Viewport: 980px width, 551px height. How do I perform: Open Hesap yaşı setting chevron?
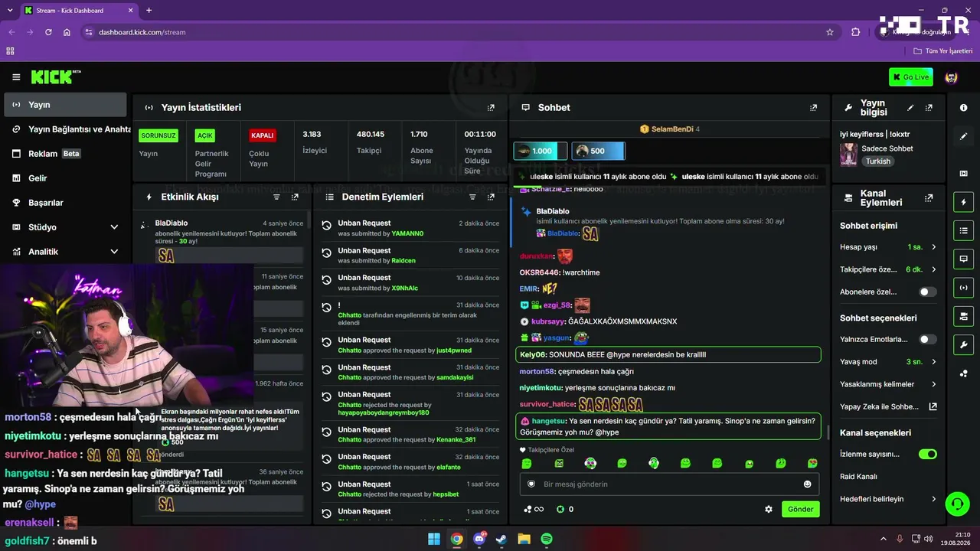click(x=933, y=247)
